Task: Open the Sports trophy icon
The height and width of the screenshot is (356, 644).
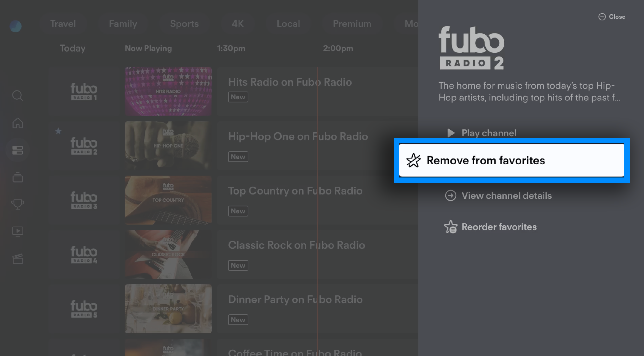Action: (18, 204)
